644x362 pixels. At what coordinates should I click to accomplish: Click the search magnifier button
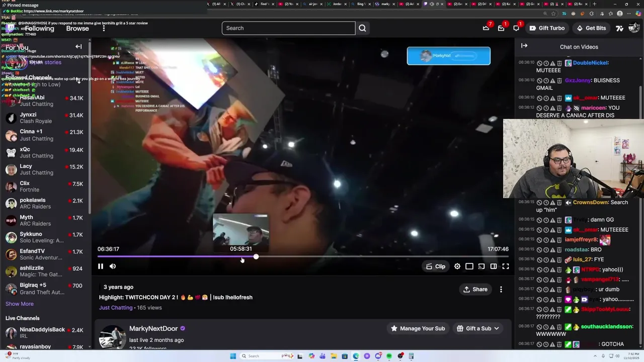[x=362, y=28]
